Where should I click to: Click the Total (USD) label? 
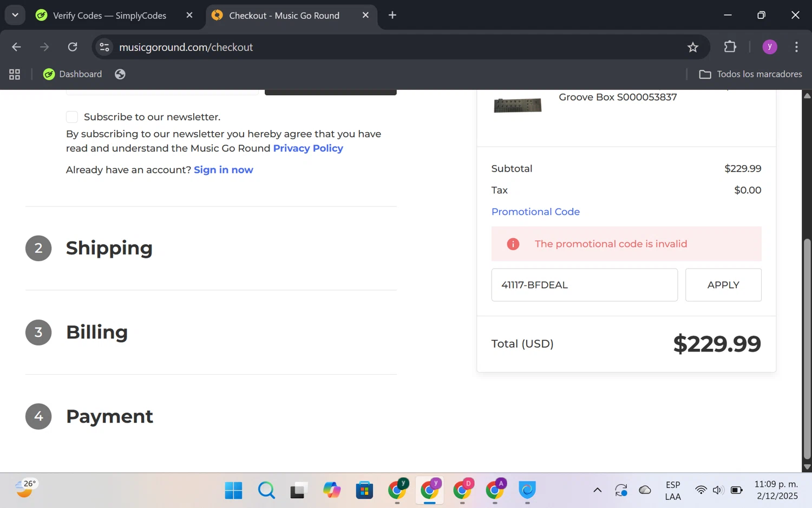pos(522,344)
